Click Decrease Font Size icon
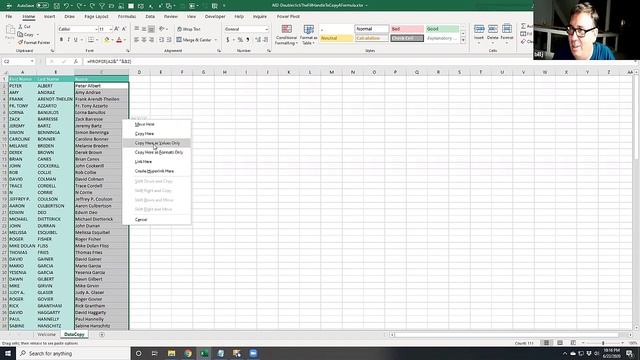 coord(124,29)
